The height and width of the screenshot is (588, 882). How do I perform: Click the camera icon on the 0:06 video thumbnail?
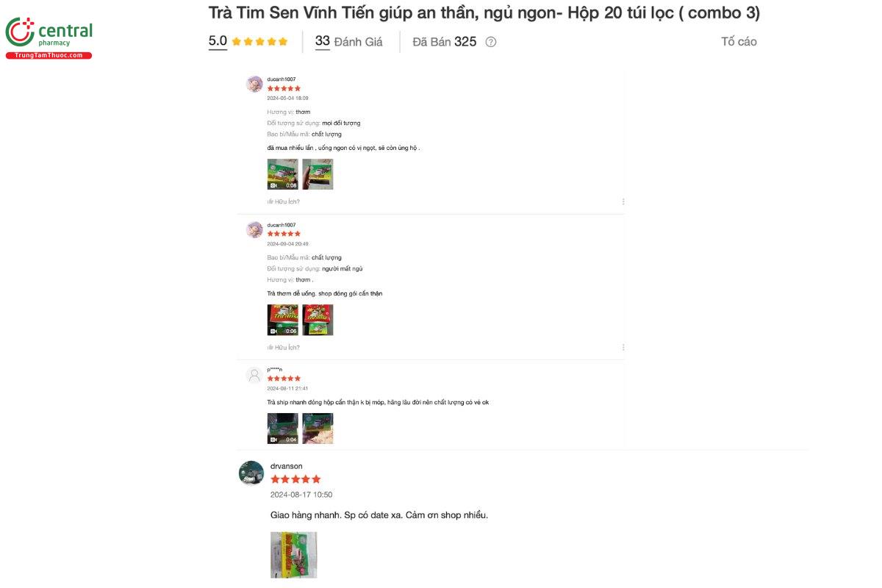tap(271, 330)
